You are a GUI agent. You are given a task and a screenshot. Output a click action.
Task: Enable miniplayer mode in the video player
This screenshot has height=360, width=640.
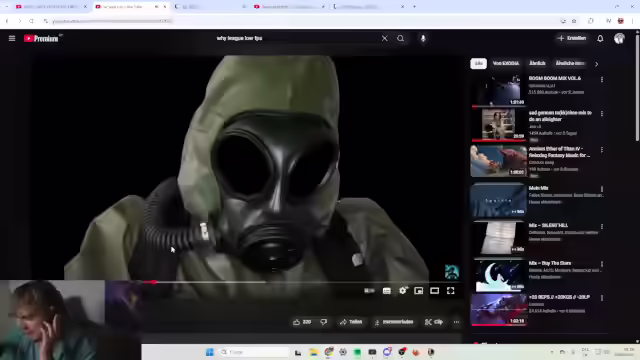click(x=418, y=291)
